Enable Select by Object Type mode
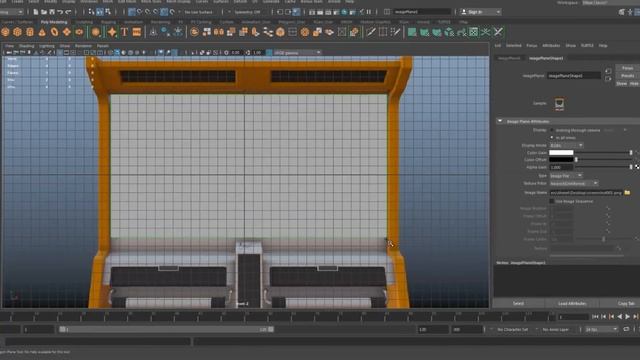640x360 pixels. (x=100, y=12)
